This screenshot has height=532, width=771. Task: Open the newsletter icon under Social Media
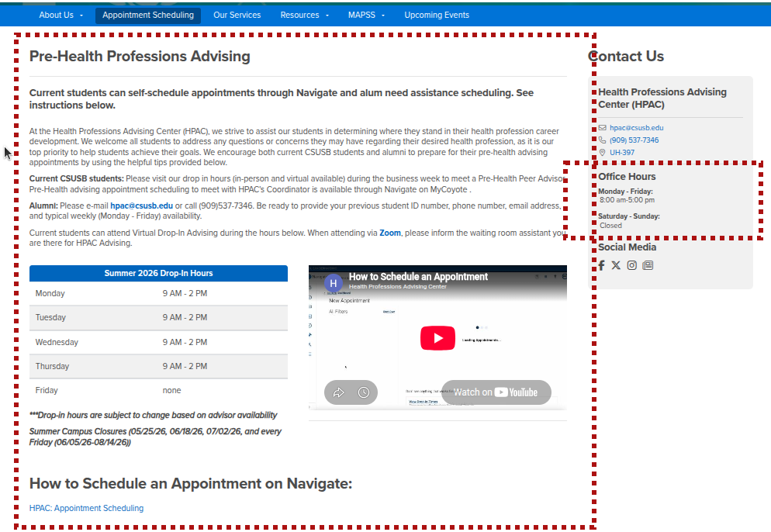pyautogui.click(x=648, y=265)
